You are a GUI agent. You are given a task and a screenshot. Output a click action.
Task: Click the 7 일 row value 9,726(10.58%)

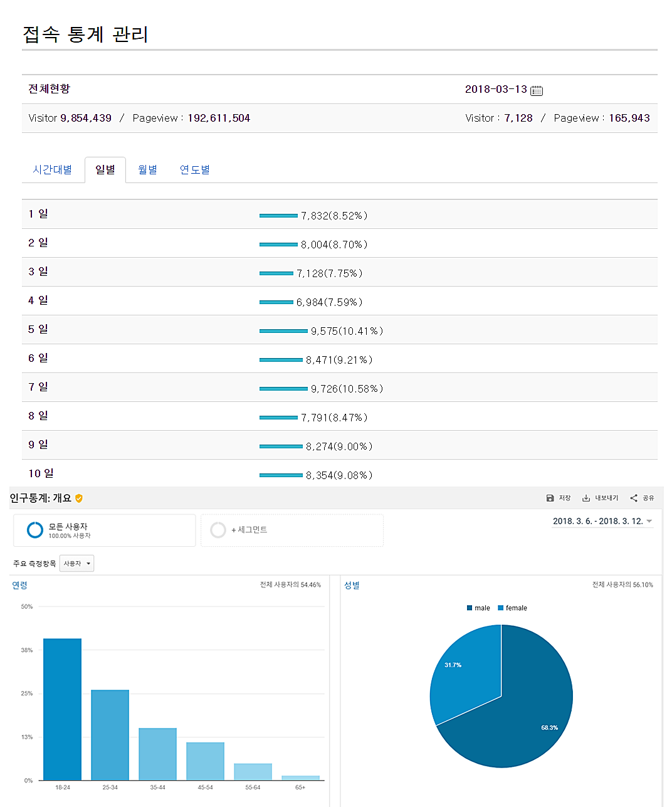[x=347, y=389]
